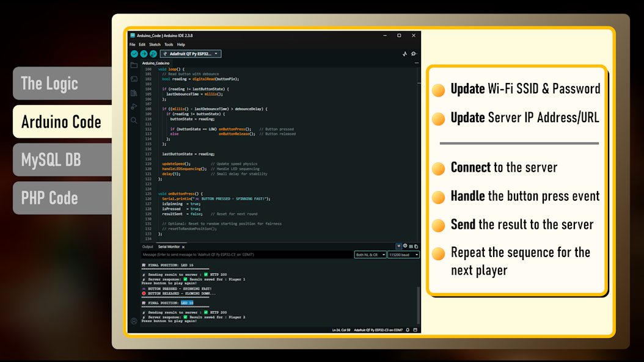Open the Help menu
The image size is (644, 362).
tap(181, 45)
